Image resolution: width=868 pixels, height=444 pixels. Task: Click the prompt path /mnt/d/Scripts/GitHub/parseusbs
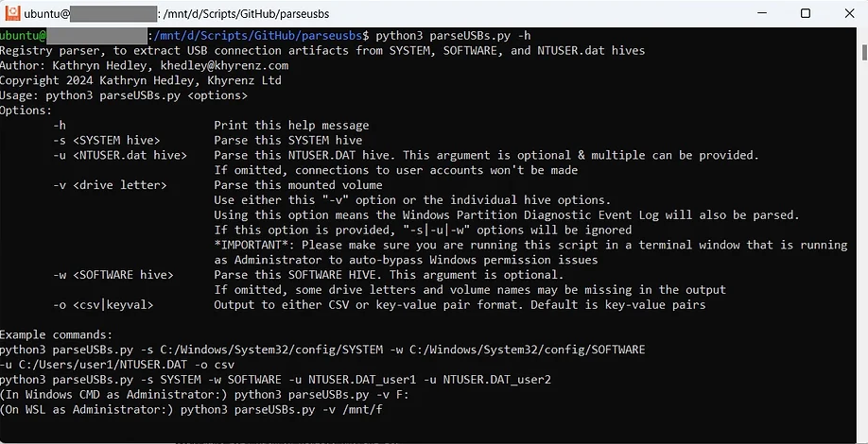258,36
